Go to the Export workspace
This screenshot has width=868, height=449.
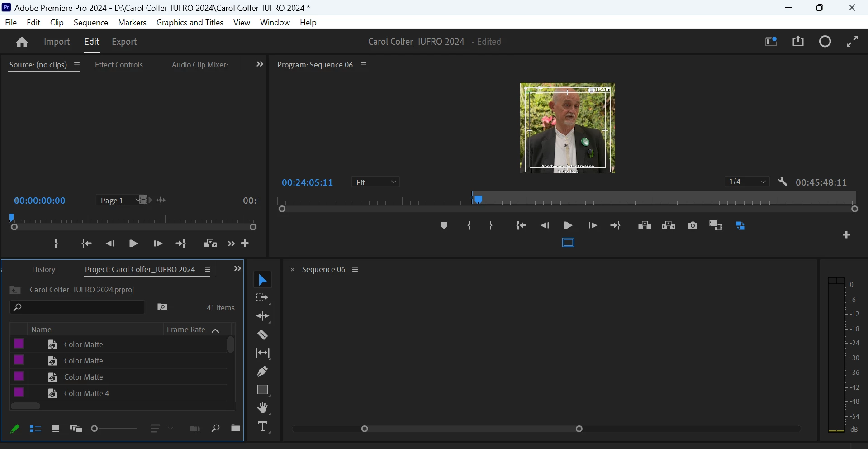click(124, 42)
